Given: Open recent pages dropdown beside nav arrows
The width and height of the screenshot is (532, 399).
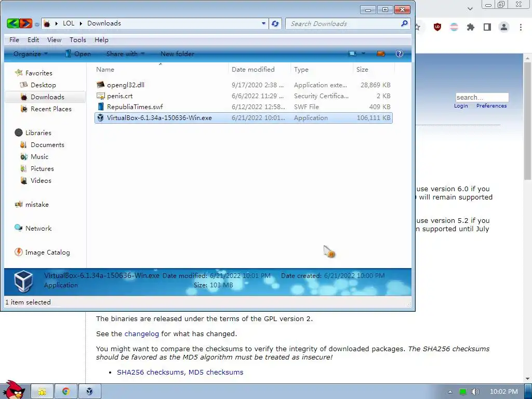Looking at the screenshot, I should pyautogui.click(x=37, y=24).
